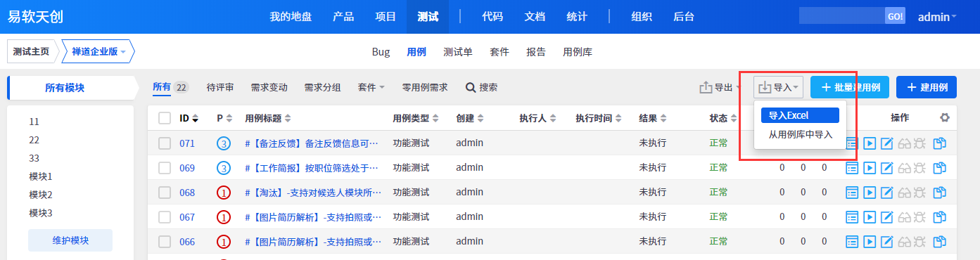This screenshot has width=980, height=260.
Task: Open the column settings gear icon
Action: [x=945, y=118]
